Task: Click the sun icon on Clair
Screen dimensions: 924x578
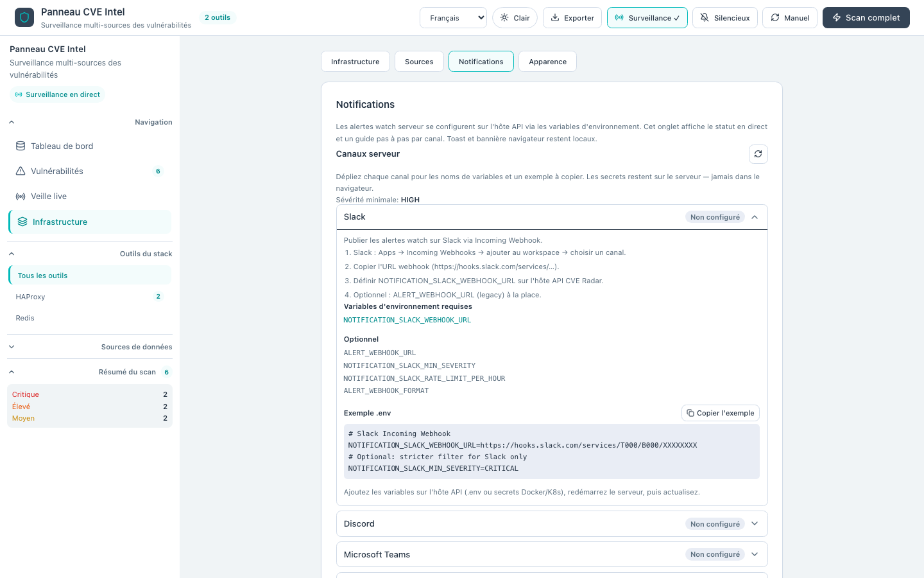Action: pyautogui.click(x=504, y=18)
